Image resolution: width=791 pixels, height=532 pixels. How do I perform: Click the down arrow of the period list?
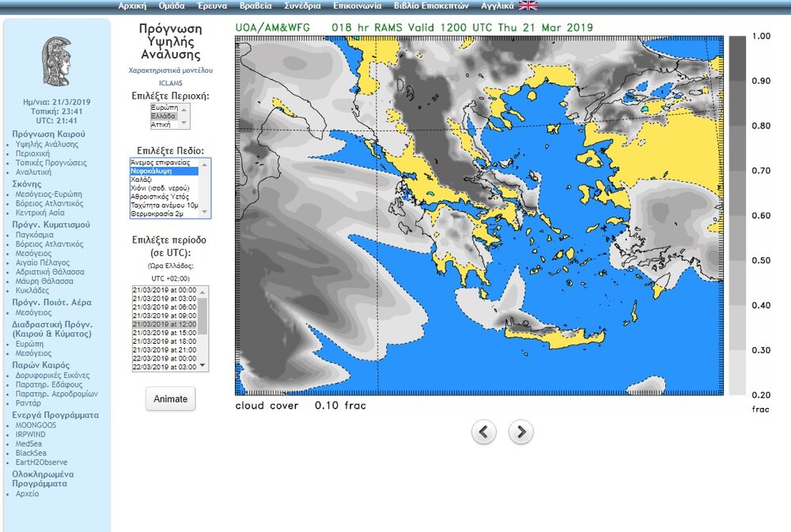(x=202, y=365)
